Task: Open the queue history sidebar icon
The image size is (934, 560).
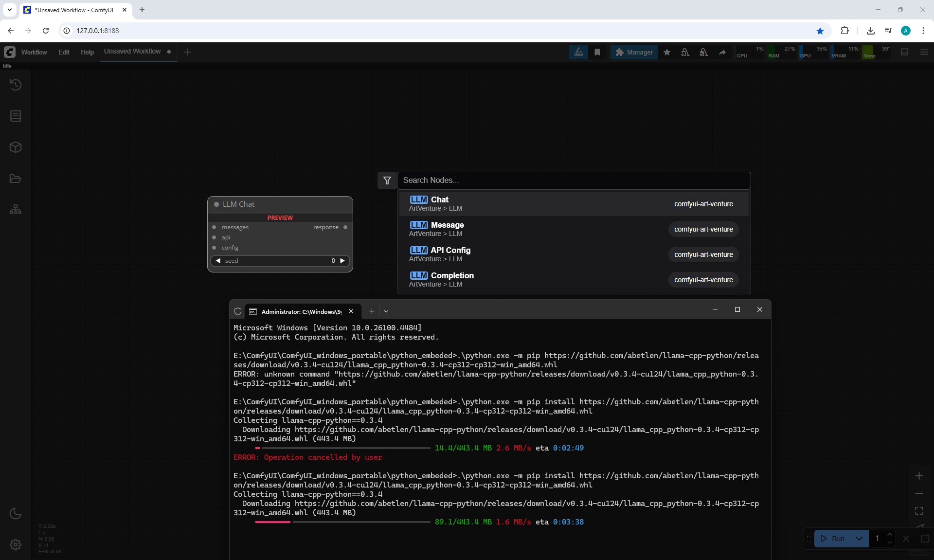Action: [16, 85]
